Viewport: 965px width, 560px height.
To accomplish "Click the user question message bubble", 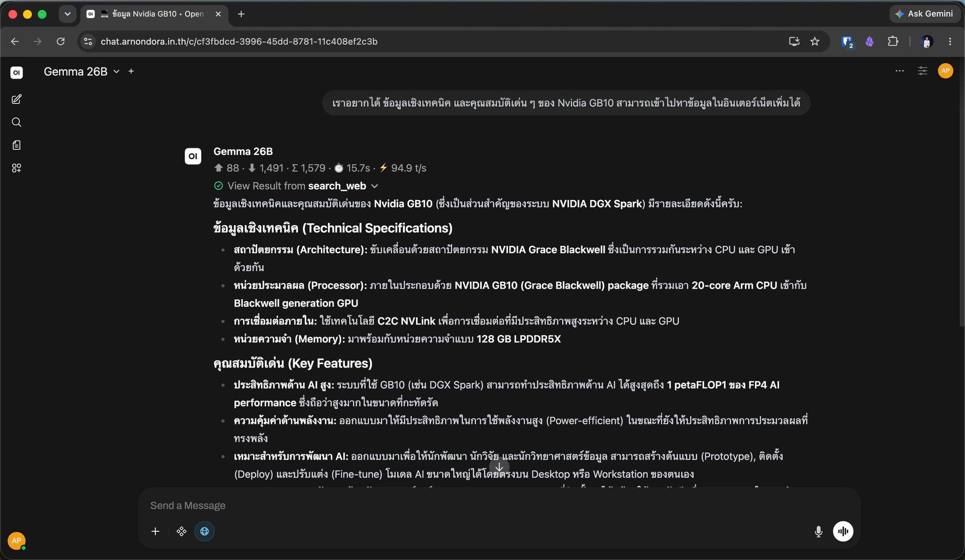I will 566,103.
